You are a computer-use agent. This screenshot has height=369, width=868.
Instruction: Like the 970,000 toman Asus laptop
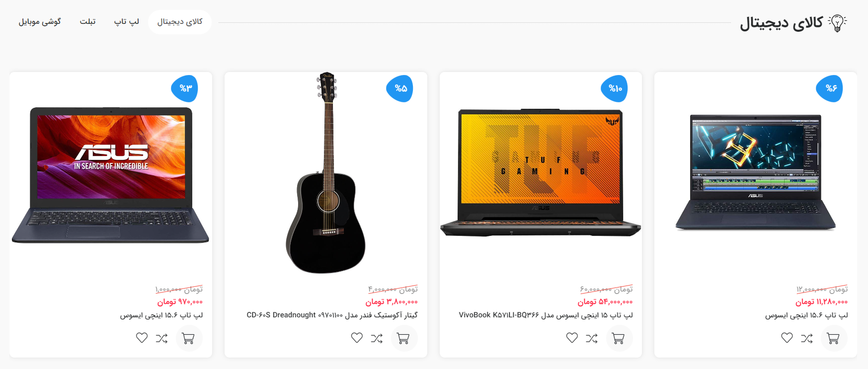[x=142, y=338]
